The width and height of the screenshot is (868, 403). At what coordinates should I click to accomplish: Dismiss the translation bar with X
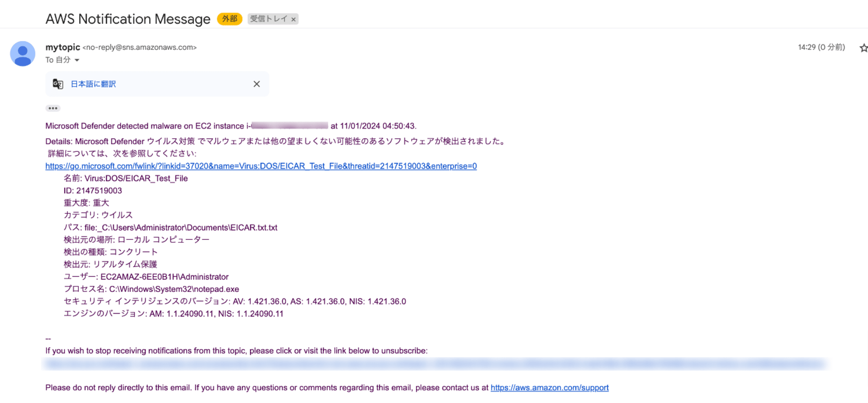256,84
